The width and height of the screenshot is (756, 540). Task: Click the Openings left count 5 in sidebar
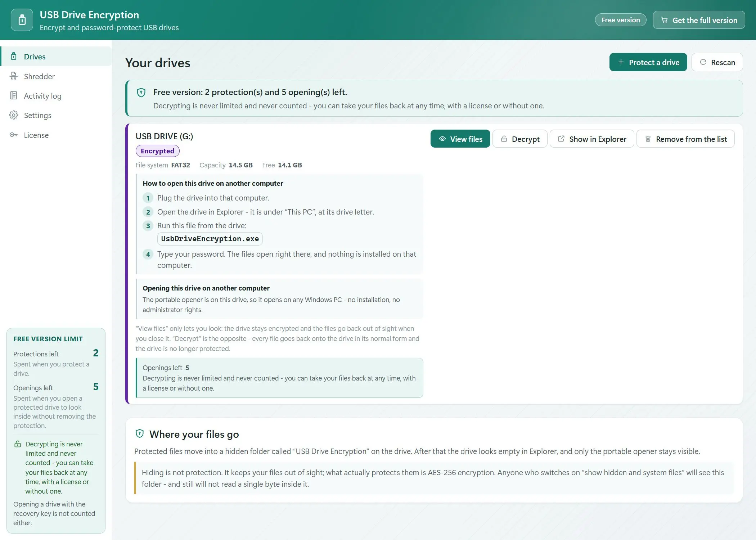(x=95, y=387)
